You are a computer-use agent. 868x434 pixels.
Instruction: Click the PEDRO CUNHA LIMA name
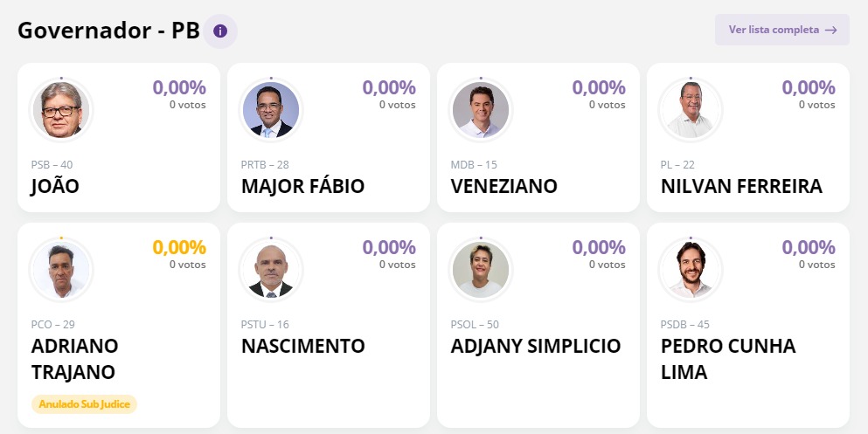(x=728, y=358)
